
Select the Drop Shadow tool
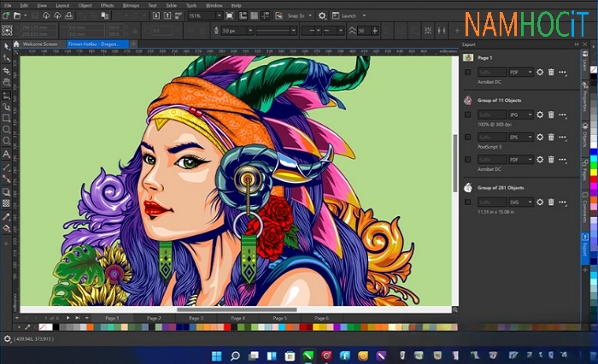(x=7, y=191)
